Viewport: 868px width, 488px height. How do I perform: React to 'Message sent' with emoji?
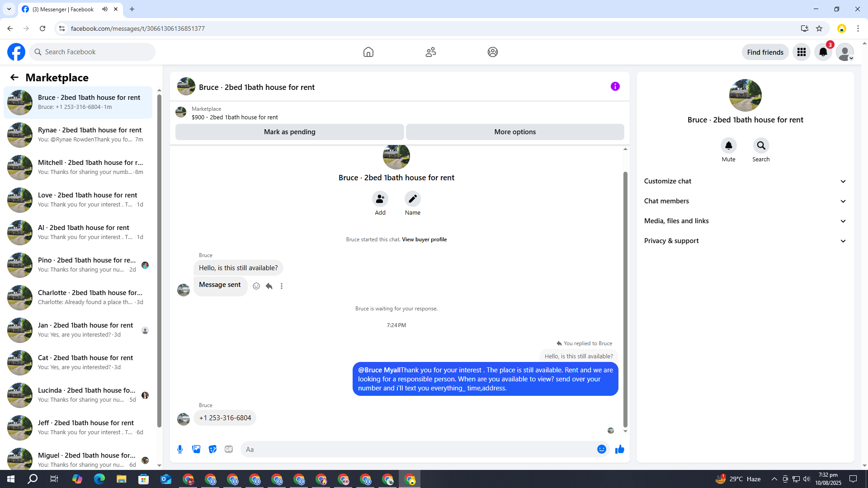(x=256, y=286)
